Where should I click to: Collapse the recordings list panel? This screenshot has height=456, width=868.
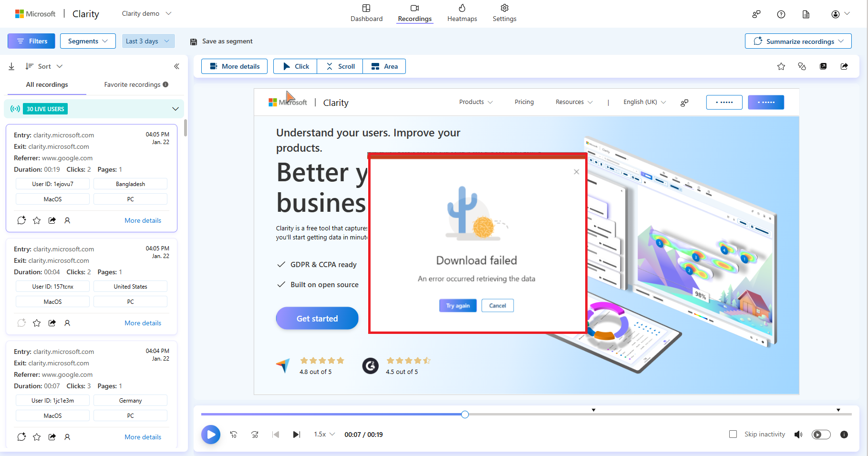176,66
